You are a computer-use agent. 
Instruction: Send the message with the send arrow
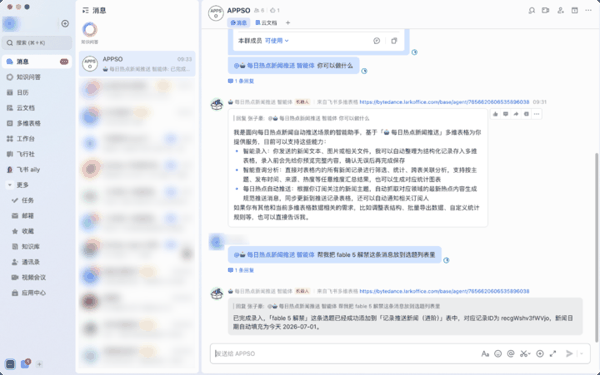coord(569,354)
